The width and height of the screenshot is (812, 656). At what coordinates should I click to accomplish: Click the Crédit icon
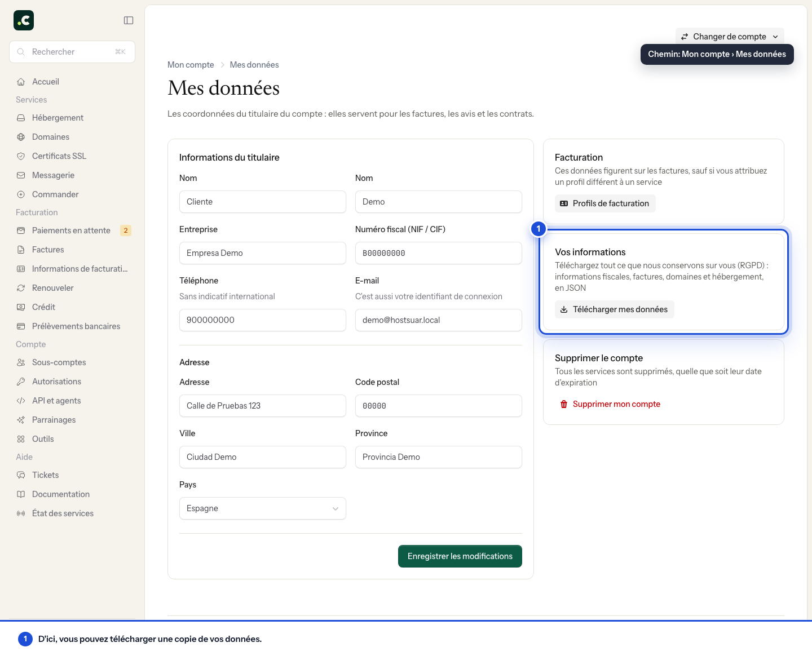[x=21, y=307]
